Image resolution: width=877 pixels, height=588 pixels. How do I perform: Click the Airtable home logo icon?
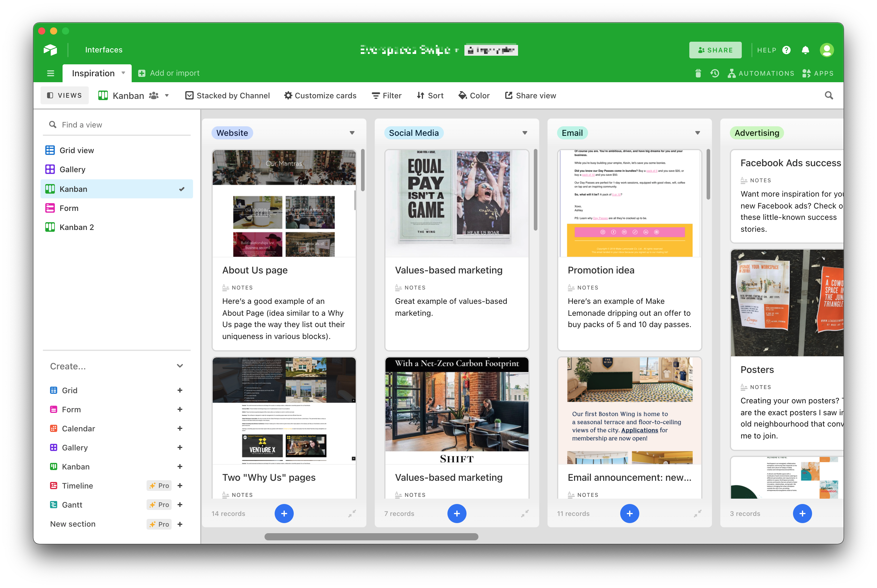point(50,50)
